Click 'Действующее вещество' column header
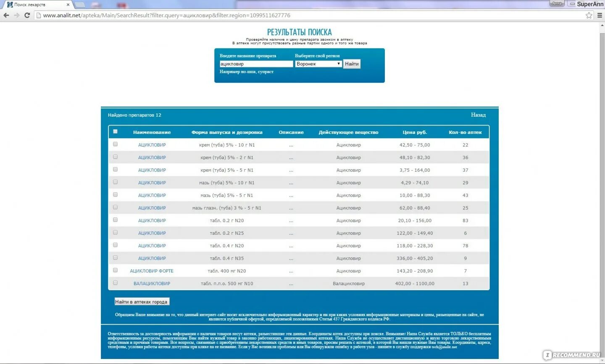 [348, 132]
